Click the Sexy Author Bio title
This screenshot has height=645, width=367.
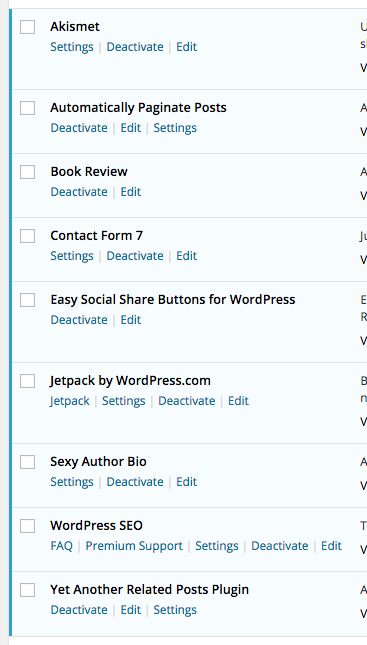98,462
